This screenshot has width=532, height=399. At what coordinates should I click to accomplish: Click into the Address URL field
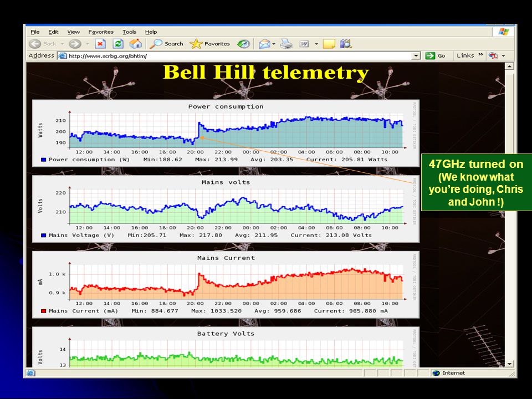[x=239, y=55]
